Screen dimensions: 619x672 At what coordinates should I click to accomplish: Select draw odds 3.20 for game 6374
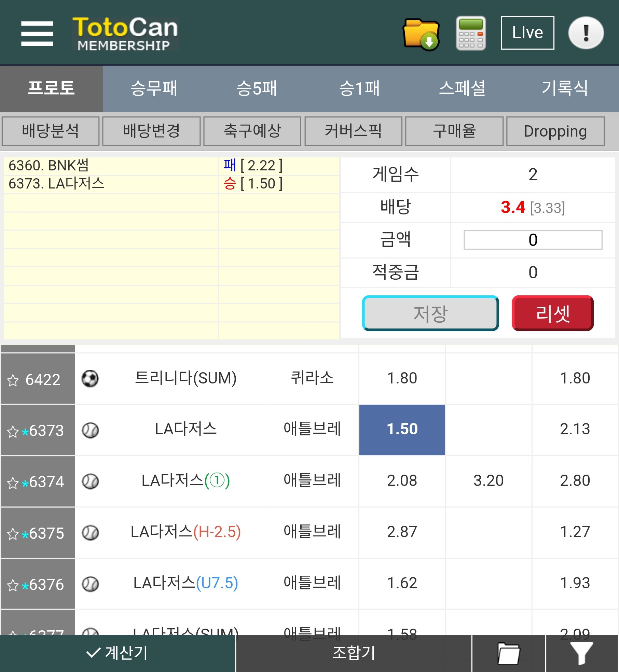point(489,481)
